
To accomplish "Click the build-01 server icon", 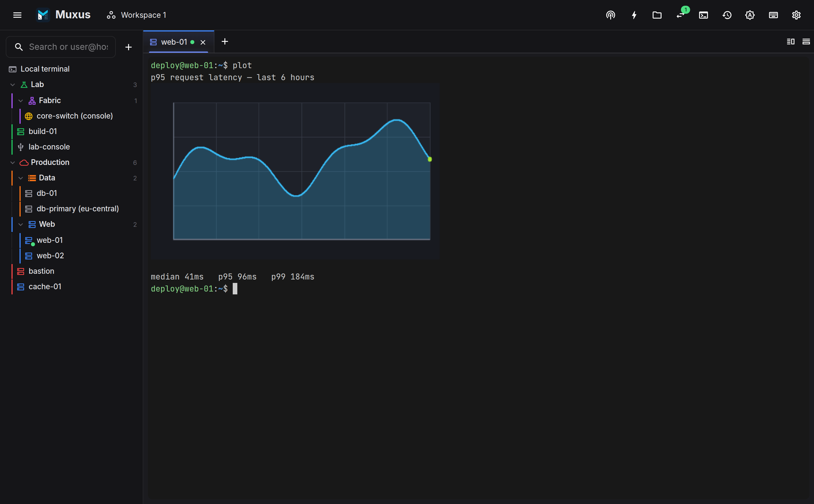I will (x=21, y=131).
